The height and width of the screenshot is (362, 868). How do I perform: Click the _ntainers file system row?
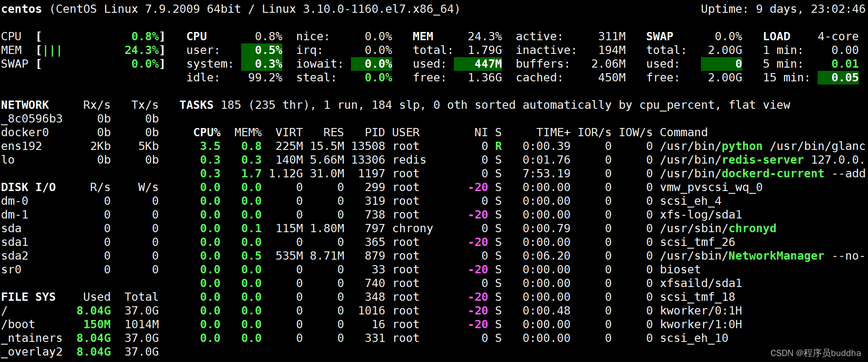80,338
